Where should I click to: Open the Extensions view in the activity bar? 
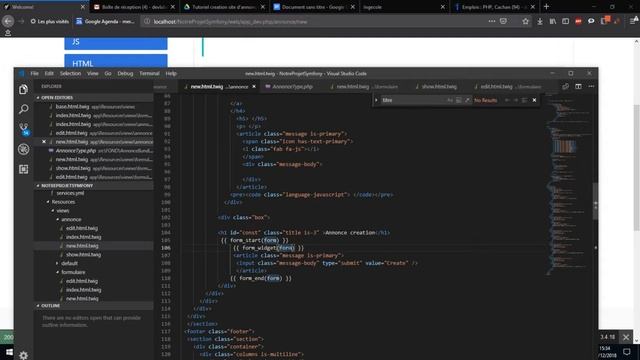click(x=23, y=169)
